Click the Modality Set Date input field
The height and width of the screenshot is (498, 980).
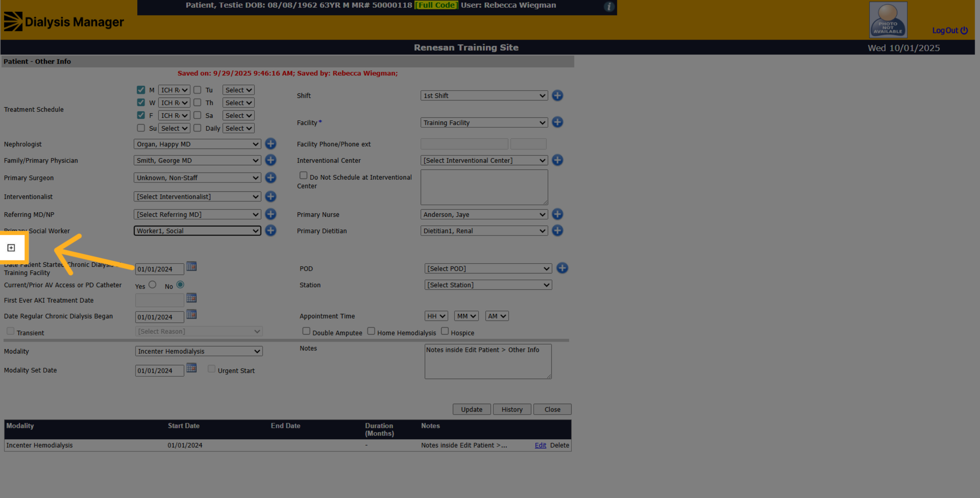159,370
